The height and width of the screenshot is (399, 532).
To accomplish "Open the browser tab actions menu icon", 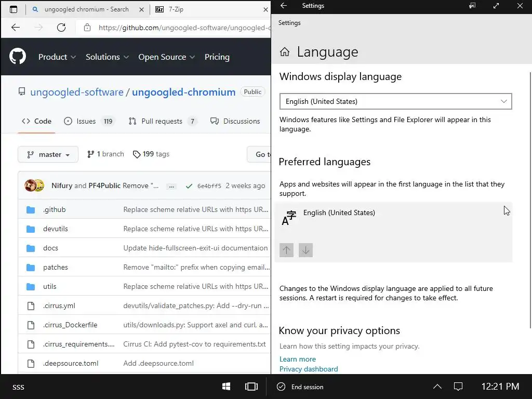I will pos(14,9).
